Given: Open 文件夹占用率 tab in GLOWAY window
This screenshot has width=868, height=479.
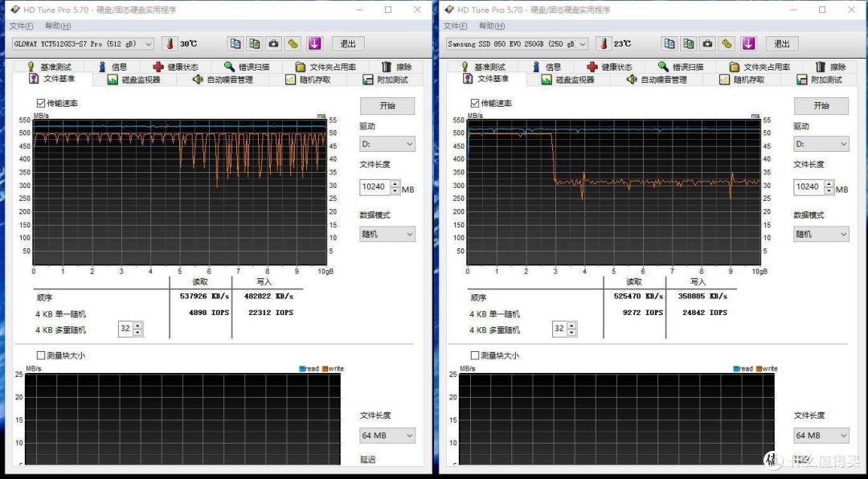Looking at the screenshot, I should pyautogui.click(x=326, y=67).
